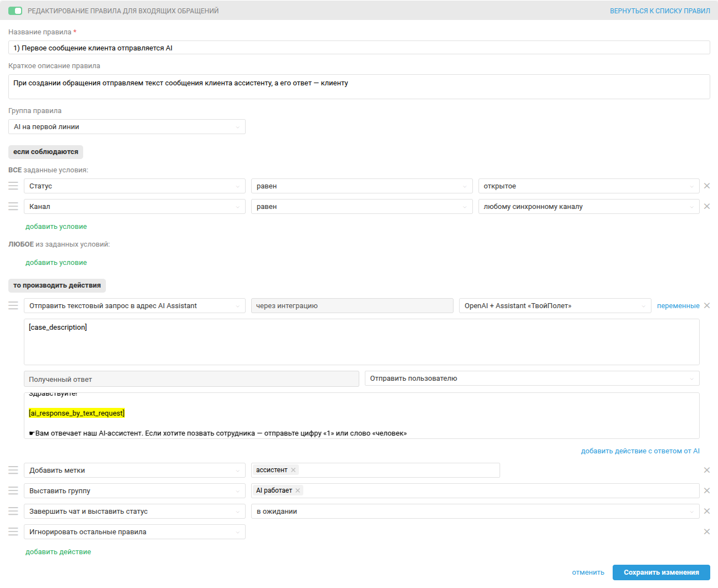Open the в ожидании status dropdown
Image resolution: width=718 pixels, height=588 pixels.
pos(475,512)
